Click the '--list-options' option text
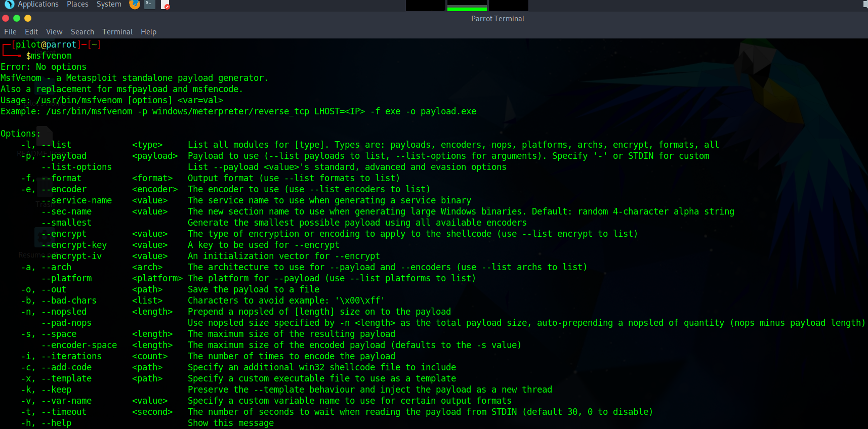Viewport: 868px width, 429px height. 76,167
